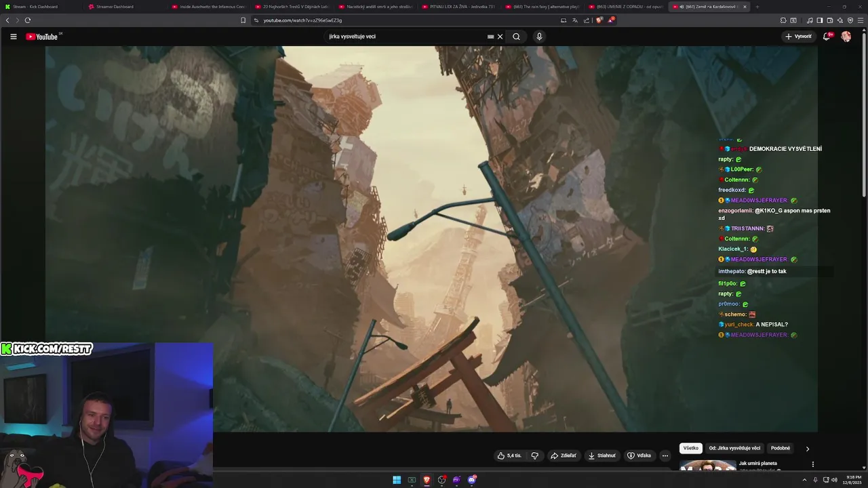Viewport: 868px width, 488px height.
Task: Click the playing video frame
Action: pos(431,239)
